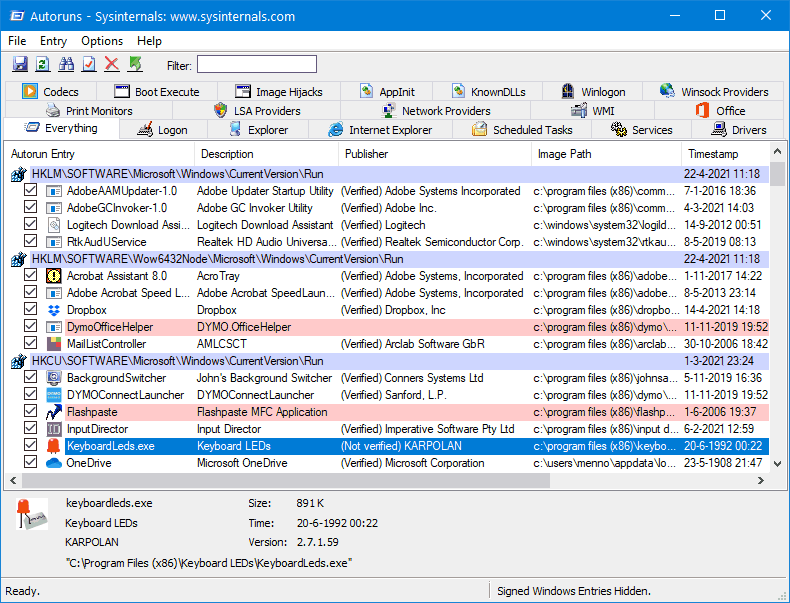790x603 pixels.
Task: Click the vertical scrollbar down arrow
Action: 777,464
